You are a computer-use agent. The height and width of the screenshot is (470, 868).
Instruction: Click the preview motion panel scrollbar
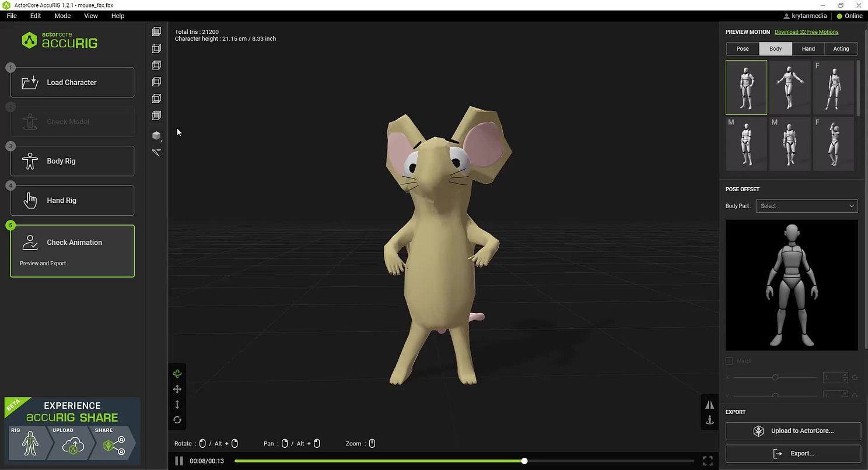coord(859,87)
